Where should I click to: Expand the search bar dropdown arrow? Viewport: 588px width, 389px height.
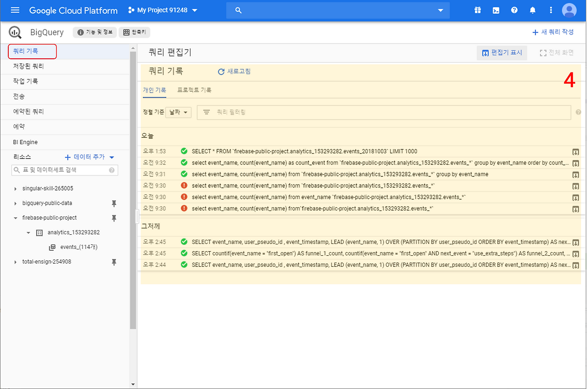pos(441,10)
